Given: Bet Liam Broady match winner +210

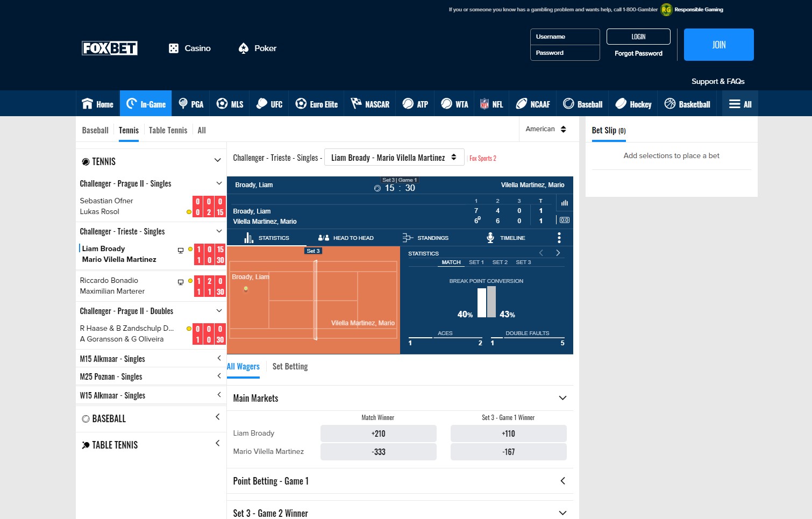Looking at the screenshot, I should point(379,433).
